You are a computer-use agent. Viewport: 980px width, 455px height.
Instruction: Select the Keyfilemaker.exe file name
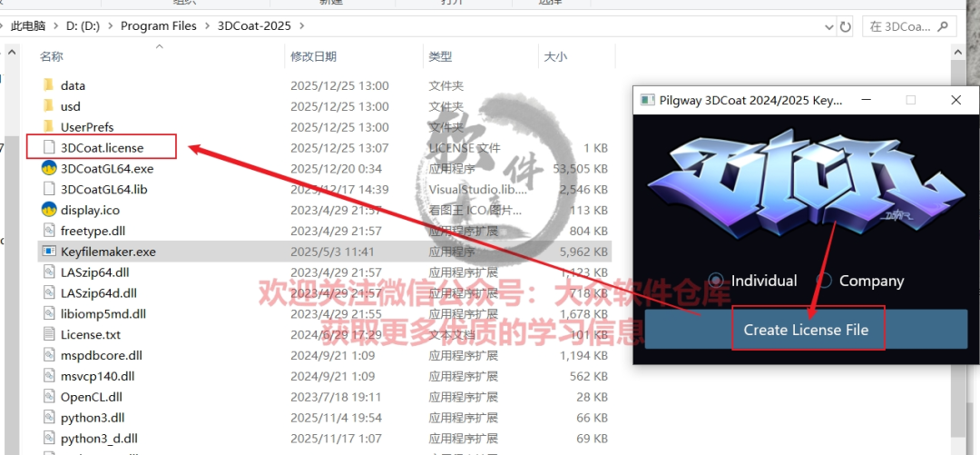click(108, 252)
